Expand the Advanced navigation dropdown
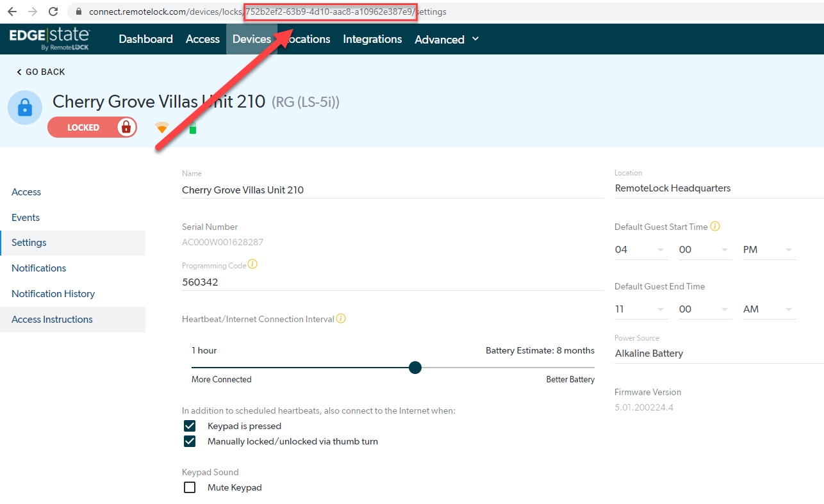824x504 pixels. (447, 39)
